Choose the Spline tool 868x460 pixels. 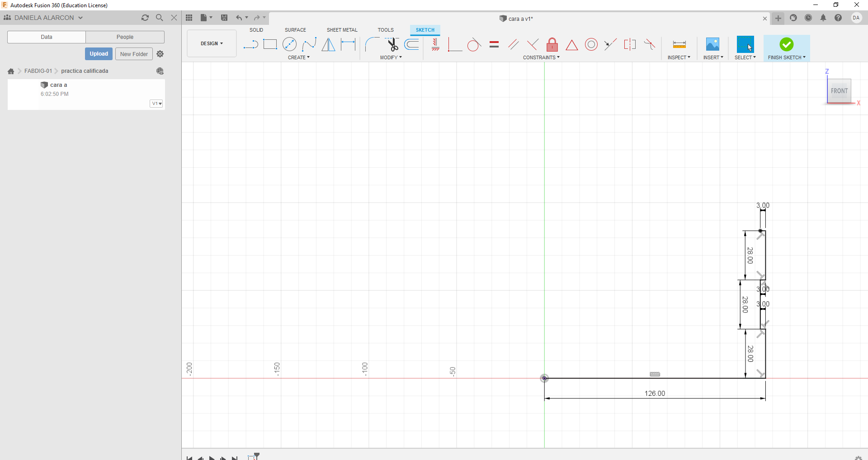(309, 44)
